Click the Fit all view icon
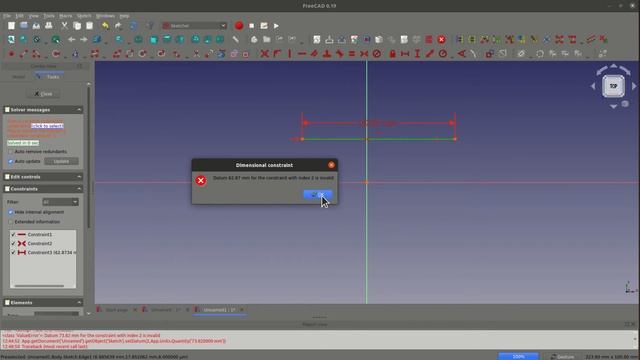Screen dimensions: 640x360 [11, 40]
